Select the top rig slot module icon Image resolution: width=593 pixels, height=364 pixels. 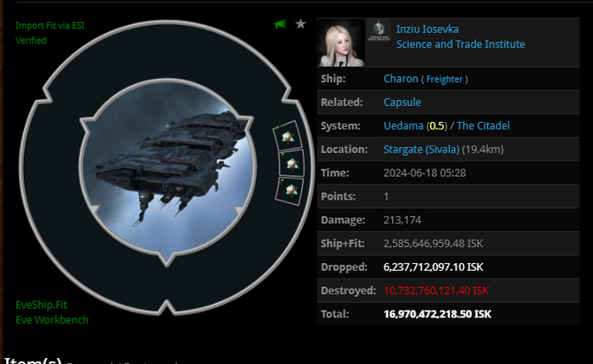point(287,136)
